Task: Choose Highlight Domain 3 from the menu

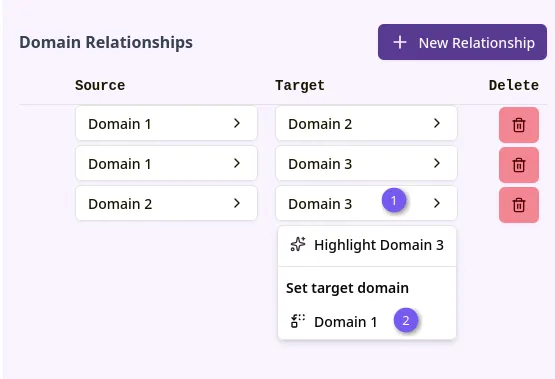Action: pyautogui.click(x=367, y=245)
